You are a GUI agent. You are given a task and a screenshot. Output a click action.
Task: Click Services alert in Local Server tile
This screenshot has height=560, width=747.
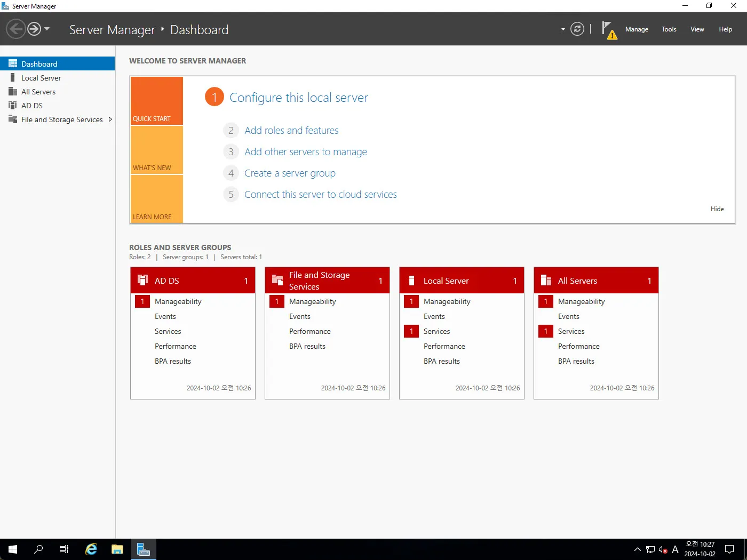pyautogui.click(x=436, y=331)
